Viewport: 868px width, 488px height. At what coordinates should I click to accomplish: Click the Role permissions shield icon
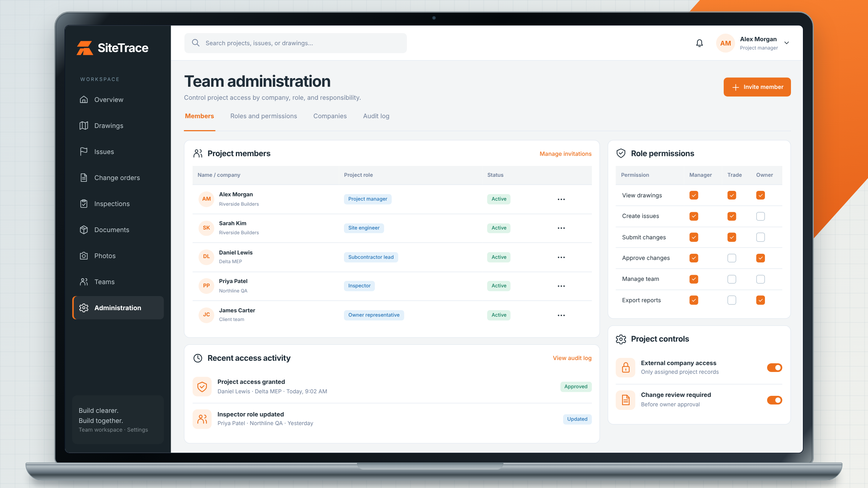[621, 153]
